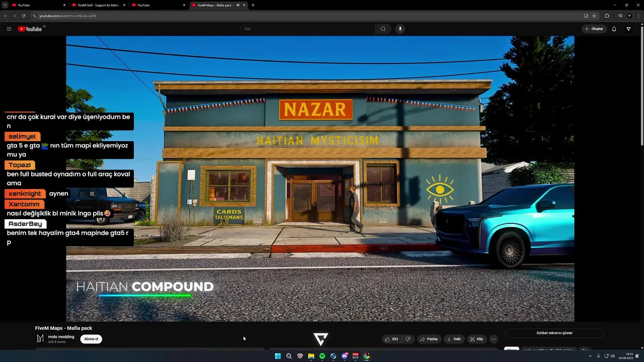The width and height of the screenshot is (644, 362).
Task: Mute the FiveM Maps tab via speaker icon
Action: pyautogui.click(x=238, y=5)
